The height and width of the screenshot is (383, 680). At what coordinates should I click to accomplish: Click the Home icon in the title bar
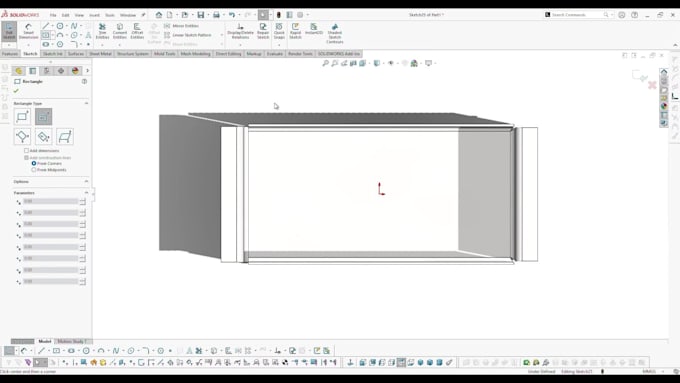159,15
